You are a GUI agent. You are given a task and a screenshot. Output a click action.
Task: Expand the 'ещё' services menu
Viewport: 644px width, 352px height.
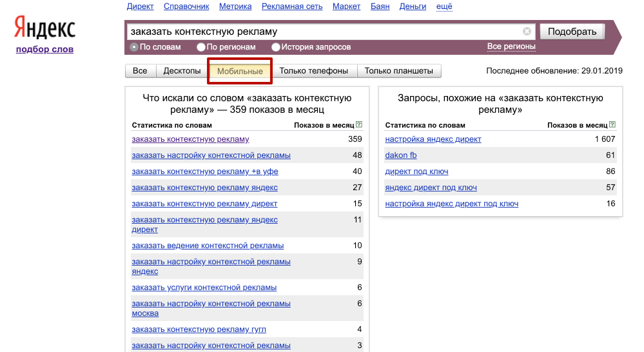444,6
